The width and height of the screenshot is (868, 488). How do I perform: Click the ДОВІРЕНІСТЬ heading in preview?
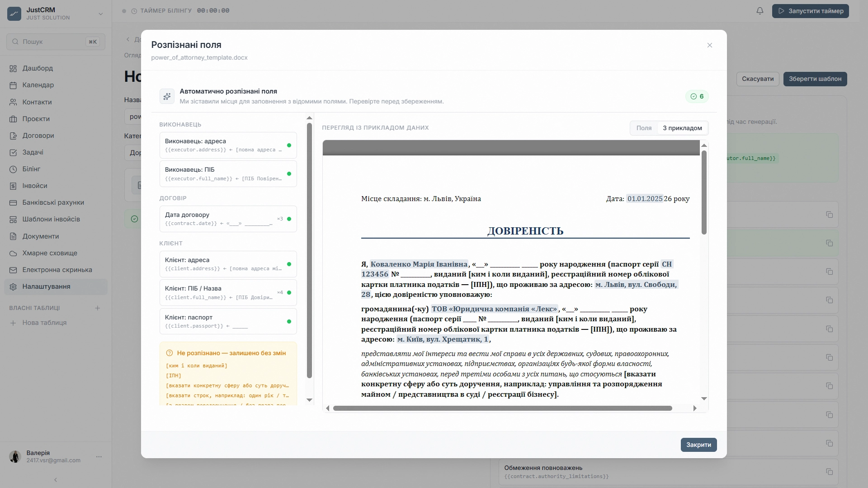tap(525, 231)
